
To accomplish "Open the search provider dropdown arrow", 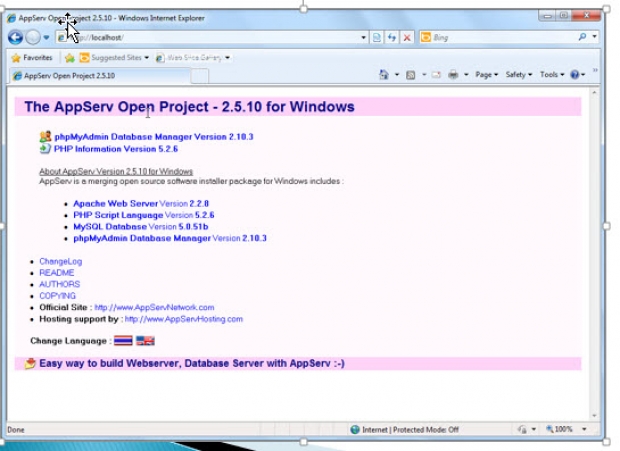I will (594, 36).
